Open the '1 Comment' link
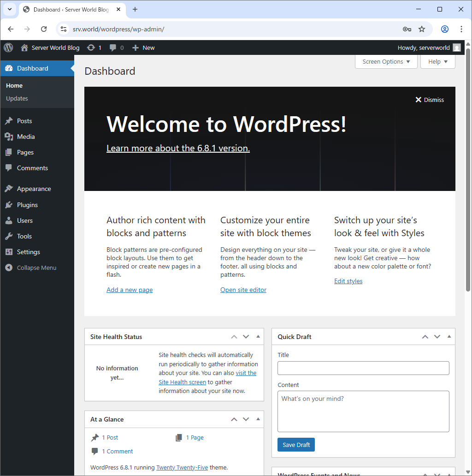The height and width of the screenshot is (476, 472). 118,452
